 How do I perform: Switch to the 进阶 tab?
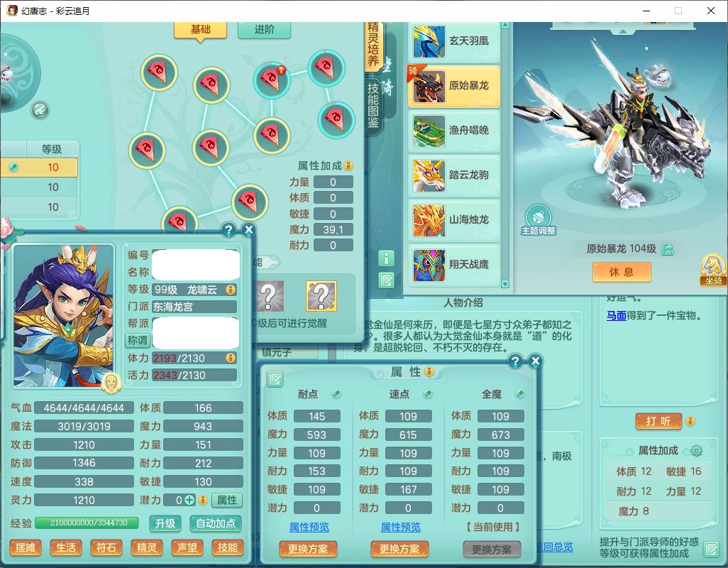pyautogui.click(x=264, y=30)
